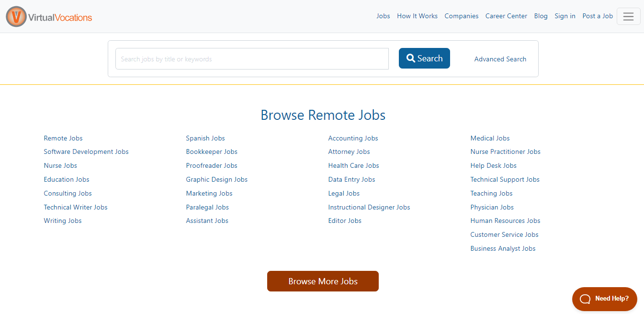Open the hamburger menu icon
Image resolution: width=644 pixels, height=314 pixels.
point(628,16)
